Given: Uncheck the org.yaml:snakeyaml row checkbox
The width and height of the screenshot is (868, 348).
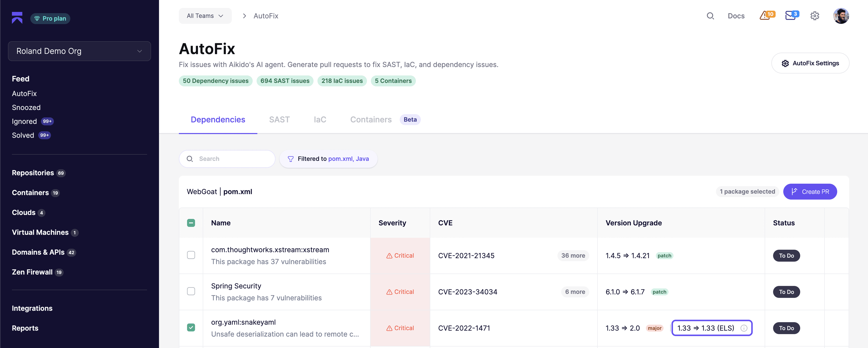Looking at the screenshot, I should 191,327.
